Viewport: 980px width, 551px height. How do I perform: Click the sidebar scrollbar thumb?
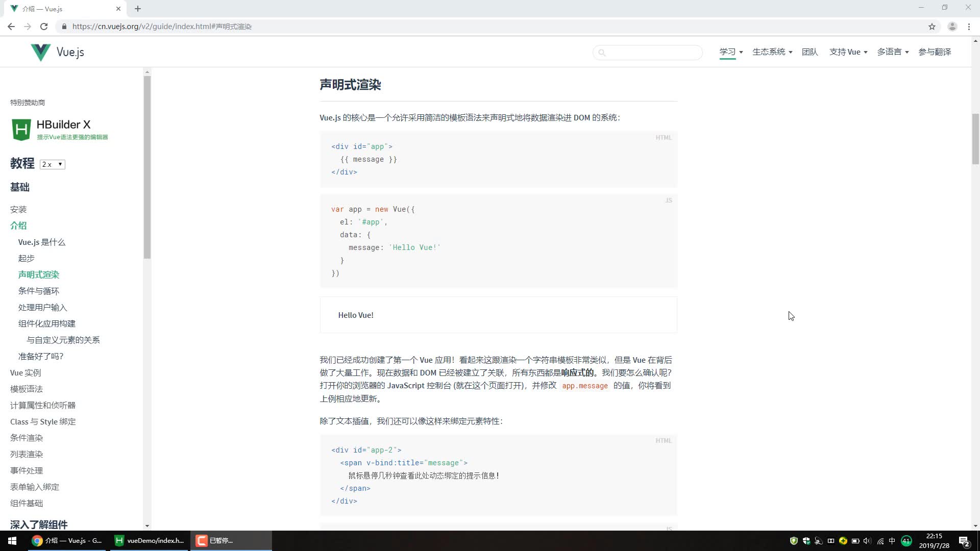pos(147,167)
